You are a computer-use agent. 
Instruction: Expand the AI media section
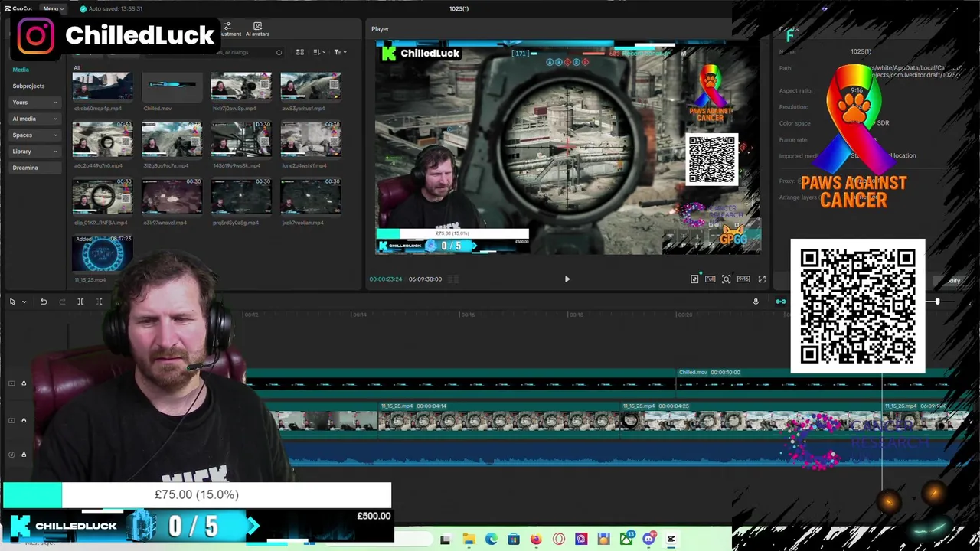[35, 119]
